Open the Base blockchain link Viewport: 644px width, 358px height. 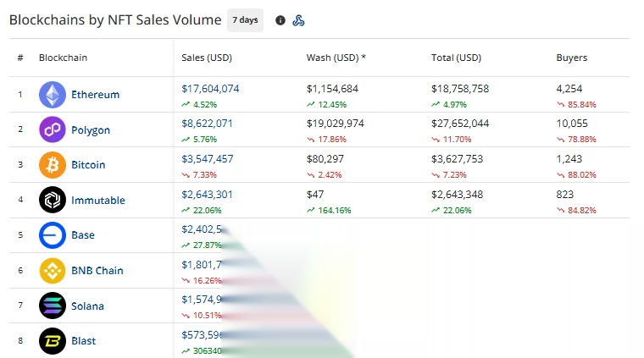[x=83, y=235]
